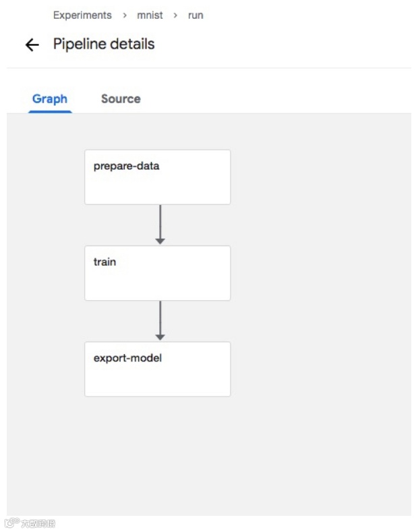Click empty graph canvas right of train node

pyautogui.click(x=317, y=272)
